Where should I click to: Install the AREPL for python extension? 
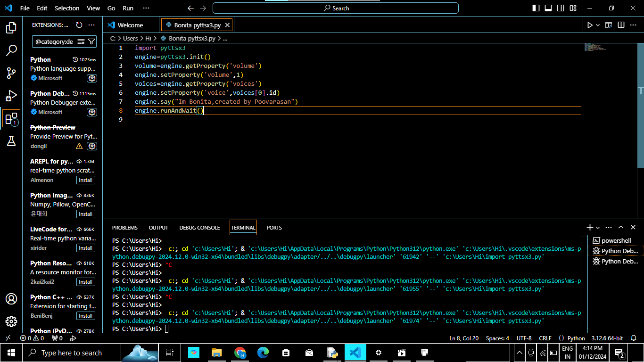coord(86,180)
